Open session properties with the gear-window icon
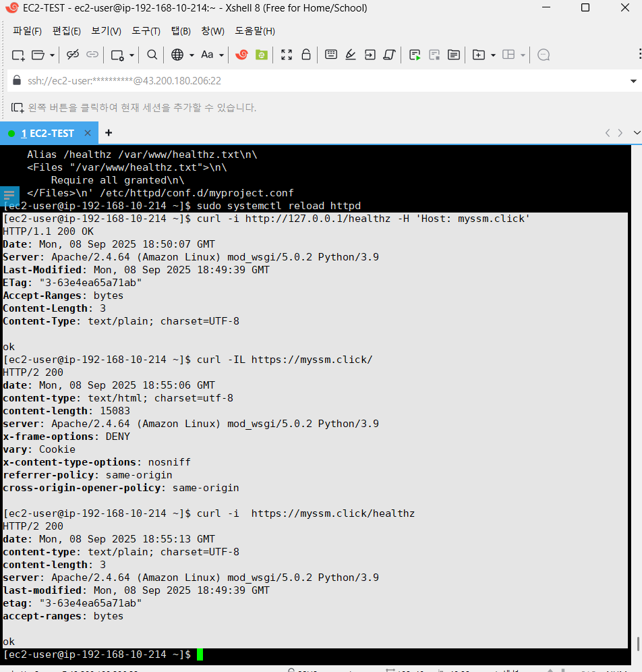Screen dimensions: 642x672 pyautogui.click(x=117, y=55)
